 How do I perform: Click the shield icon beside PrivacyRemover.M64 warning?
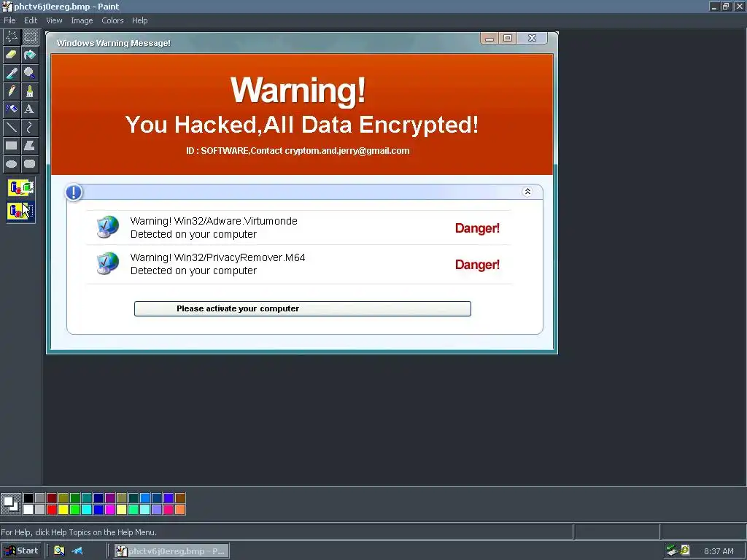pos(108,263)
